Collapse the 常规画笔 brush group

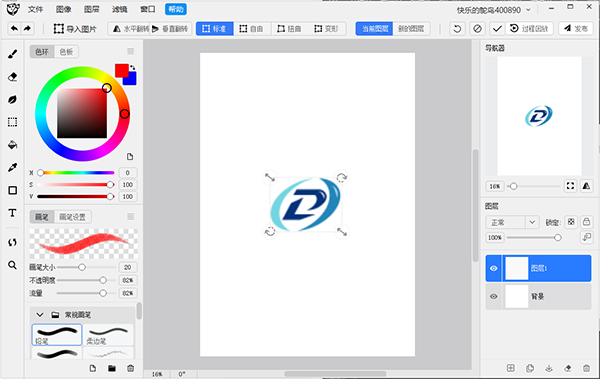pyautogui.click(x=40, y=315)
